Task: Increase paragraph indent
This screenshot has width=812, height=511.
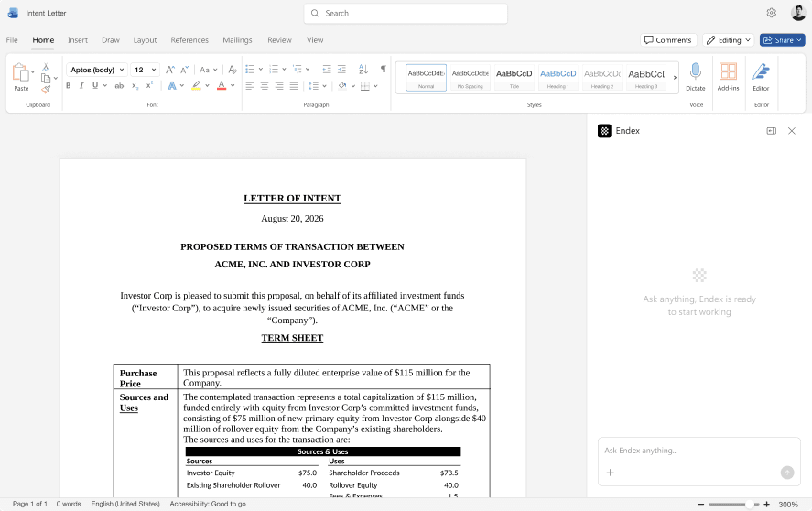Action: pos(341,70)
